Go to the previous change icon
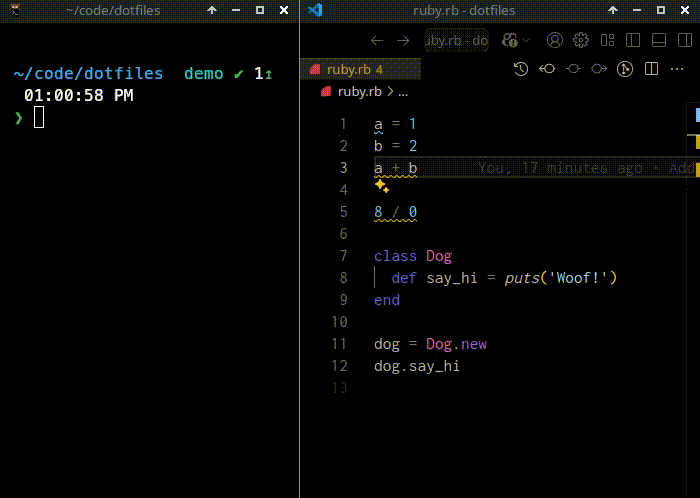 pos(547,69)
